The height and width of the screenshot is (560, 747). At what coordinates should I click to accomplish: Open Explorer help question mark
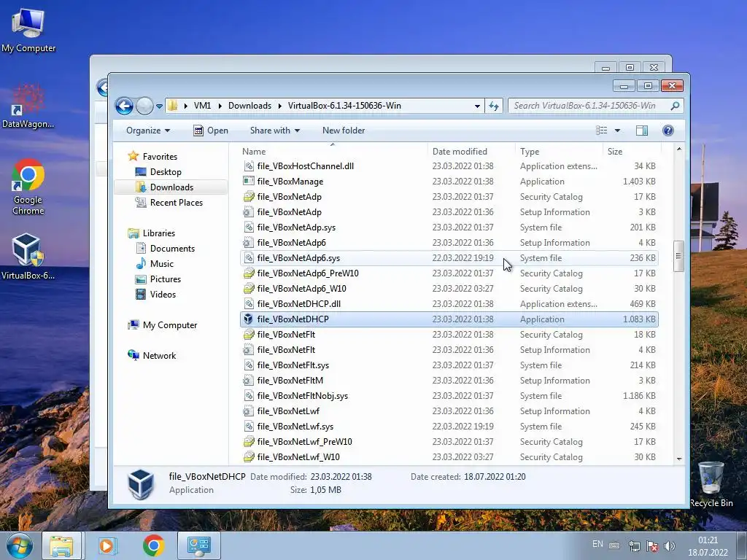668,131
